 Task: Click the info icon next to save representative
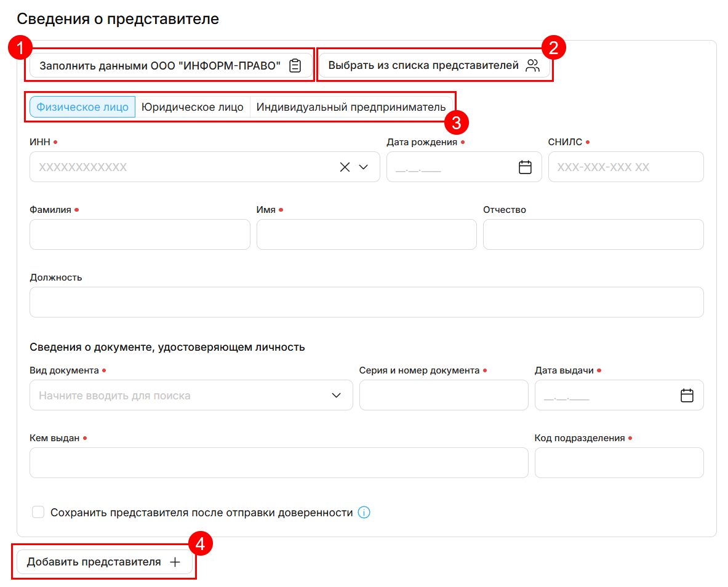364,513
